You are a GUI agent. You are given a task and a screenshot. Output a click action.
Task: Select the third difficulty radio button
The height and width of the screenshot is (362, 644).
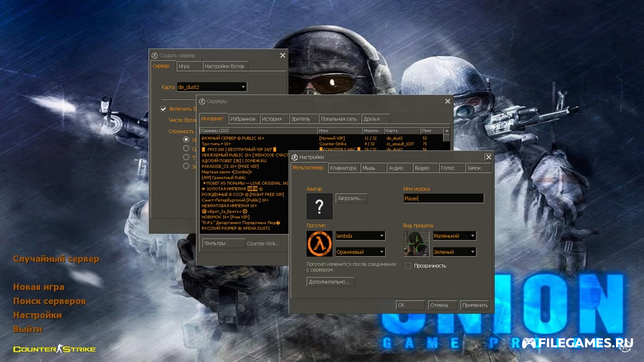tap(186, 157)
